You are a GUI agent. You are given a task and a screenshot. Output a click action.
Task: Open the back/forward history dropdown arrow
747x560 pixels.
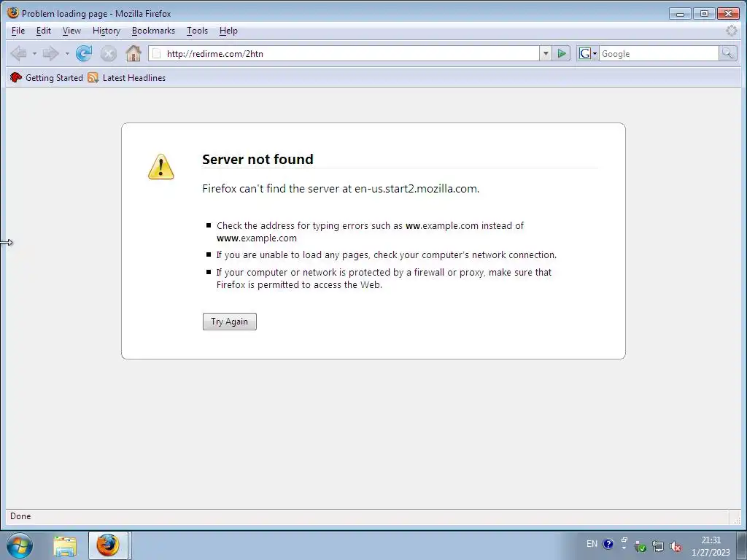coord(67,53)
